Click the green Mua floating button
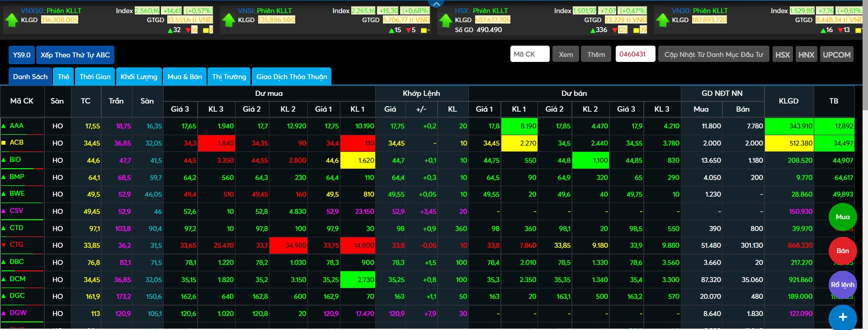 [x=842, y=217]
